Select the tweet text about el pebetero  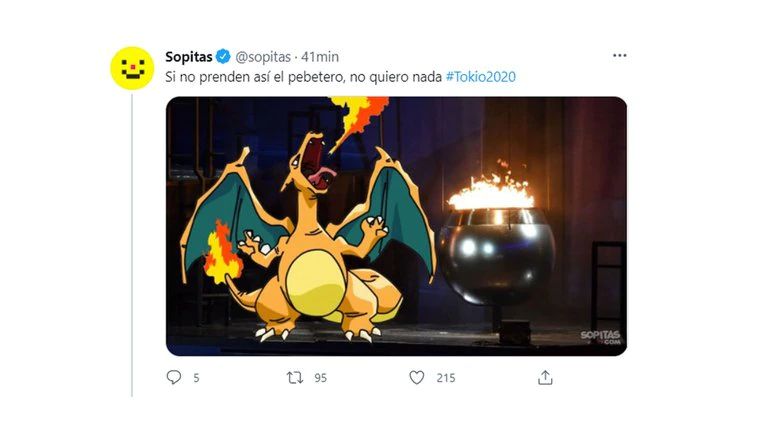[x=304, y=77]
